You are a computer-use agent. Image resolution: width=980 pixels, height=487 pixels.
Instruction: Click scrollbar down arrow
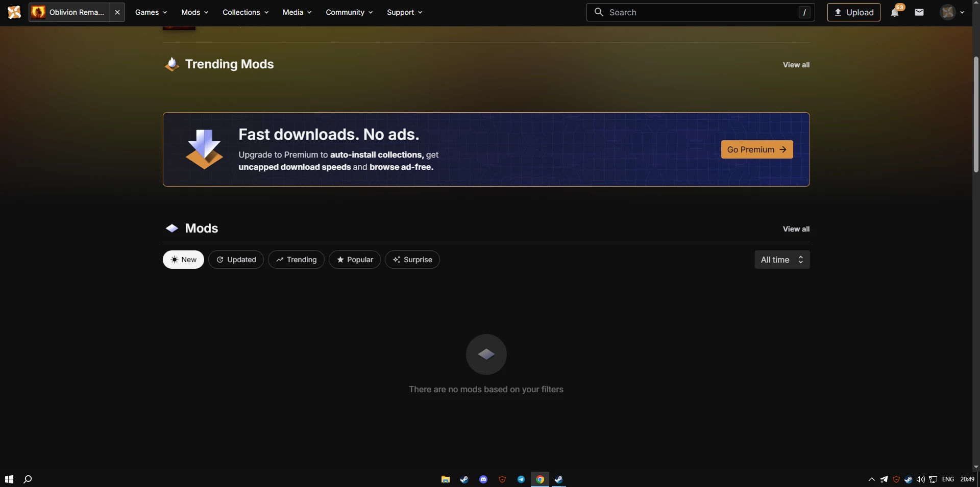coord(976,467)
